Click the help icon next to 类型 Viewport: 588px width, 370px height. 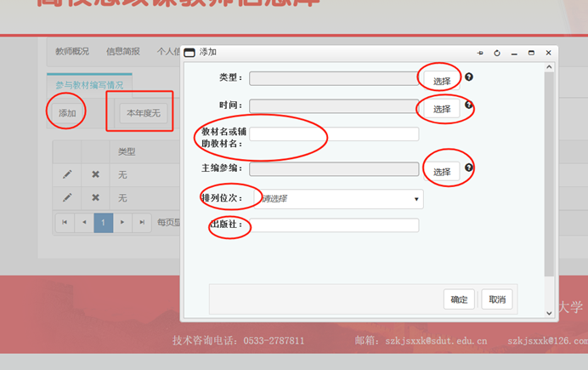pos(469,77)
